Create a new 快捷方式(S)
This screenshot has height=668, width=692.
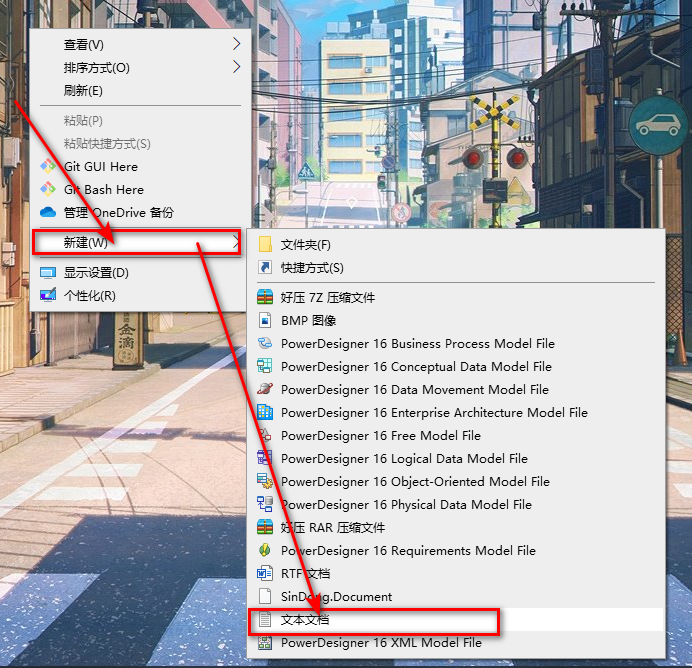point(456,267)
